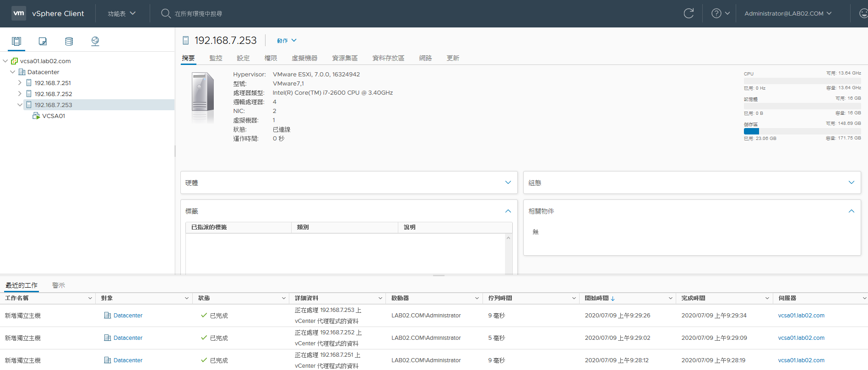
Task: Open vcsa01.lab02.com link in the 9:29:34 row
Action: (801, 316)
